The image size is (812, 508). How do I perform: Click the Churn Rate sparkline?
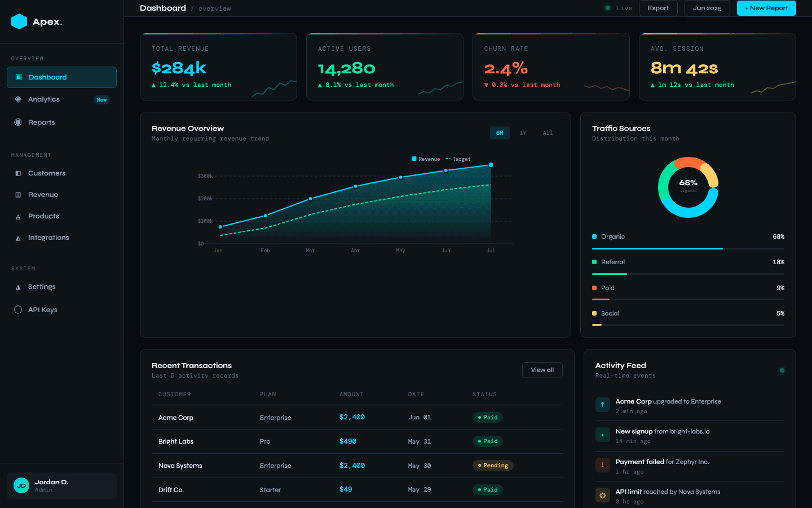tap(607, 87)
